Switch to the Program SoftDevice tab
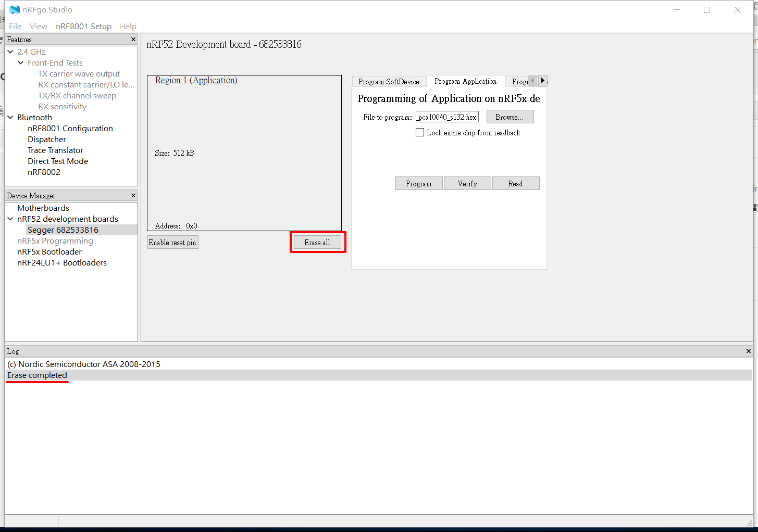 click(x=389, y=81)
